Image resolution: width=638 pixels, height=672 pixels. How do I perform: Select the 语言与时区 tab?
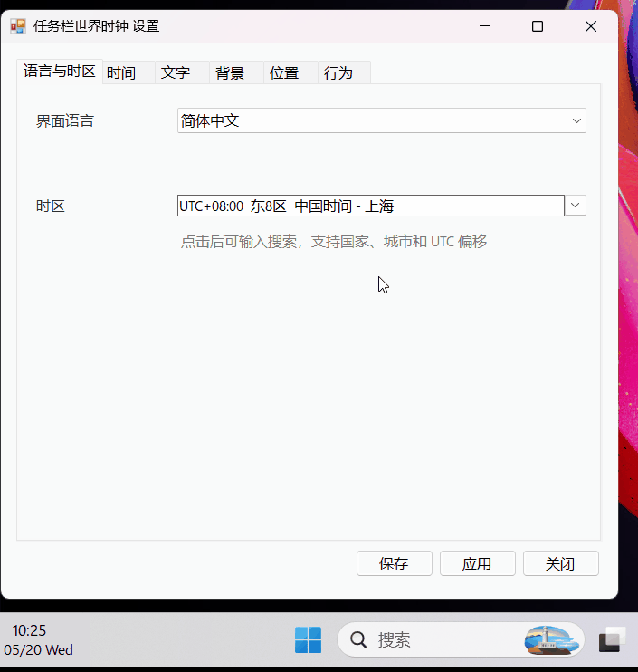(x=60, y=72)
